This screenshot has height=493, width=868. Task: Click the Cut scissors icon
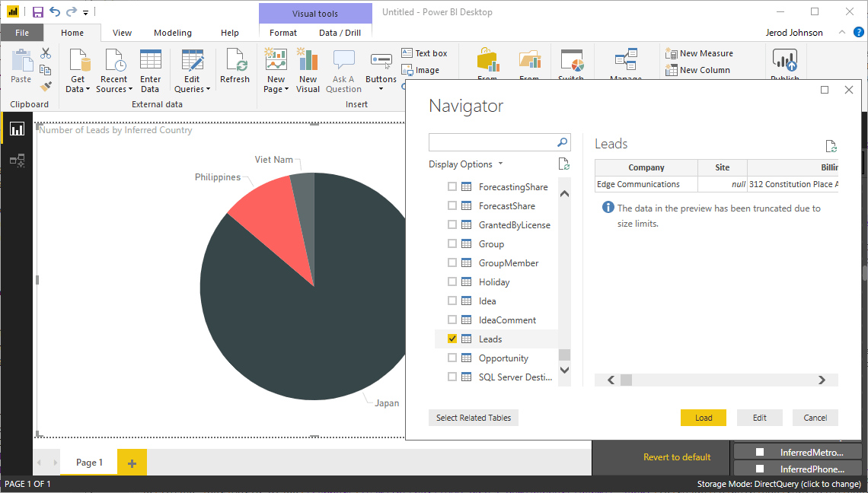[46, 53]
